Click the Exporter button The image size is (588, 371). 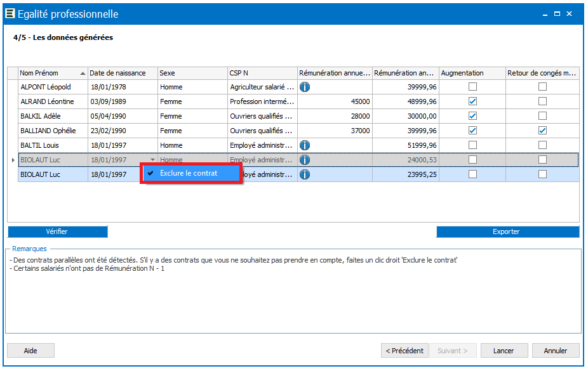(507, 231)
